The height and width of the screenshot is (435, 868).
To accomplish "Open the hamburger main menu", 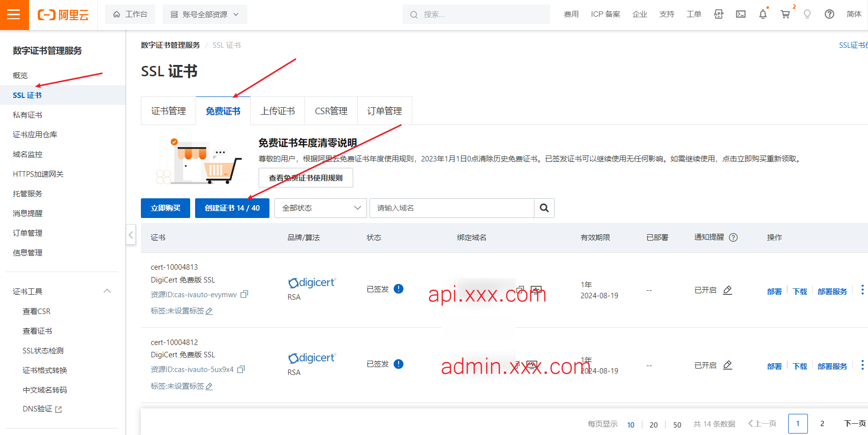I will pyautogui.click(x=14, y=14).
